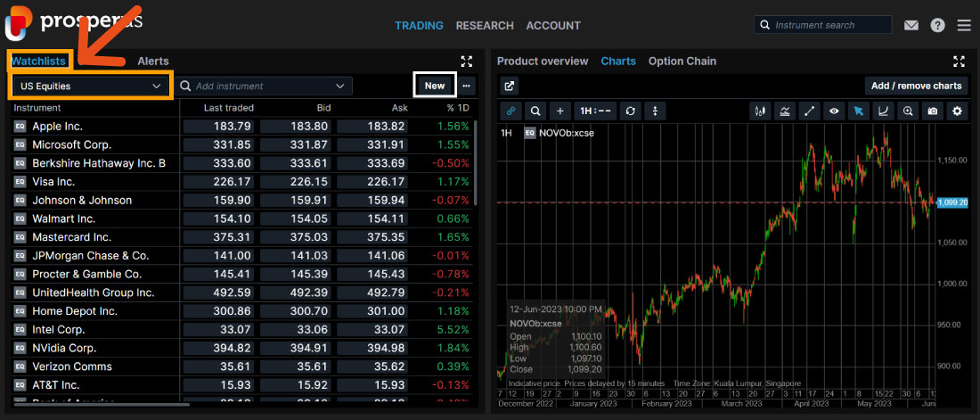
Task: Open the Option Chain tab
Action: pos(682,61)
